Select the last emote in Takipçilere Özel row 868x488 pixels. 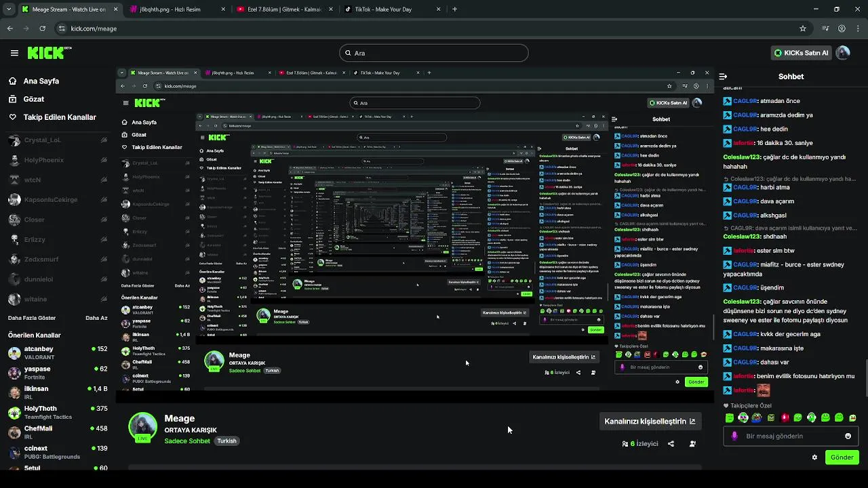pyautogui.click(x=852, y=418)
